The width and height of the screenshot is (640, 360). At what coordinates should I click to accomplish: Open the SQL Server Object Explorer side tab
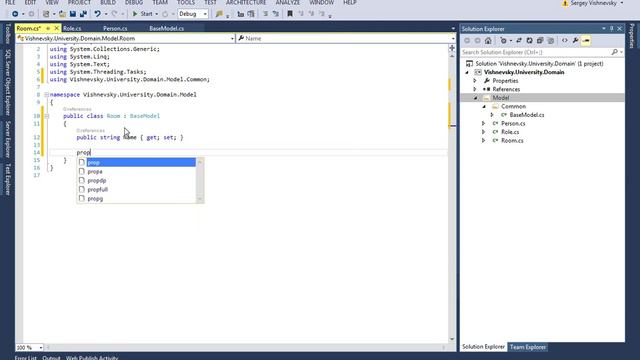[7, 83]
